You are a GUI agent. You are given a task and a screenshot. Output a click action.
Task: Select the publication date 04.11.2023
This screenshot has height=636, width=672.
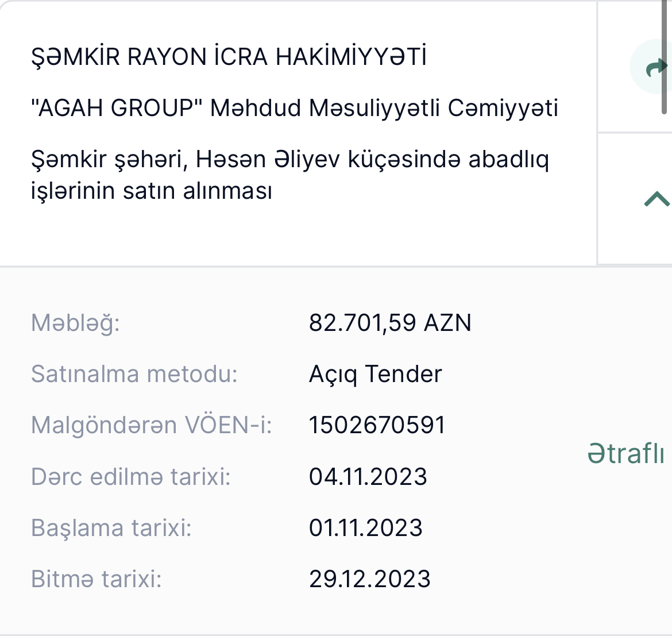(x=368, y=477)
